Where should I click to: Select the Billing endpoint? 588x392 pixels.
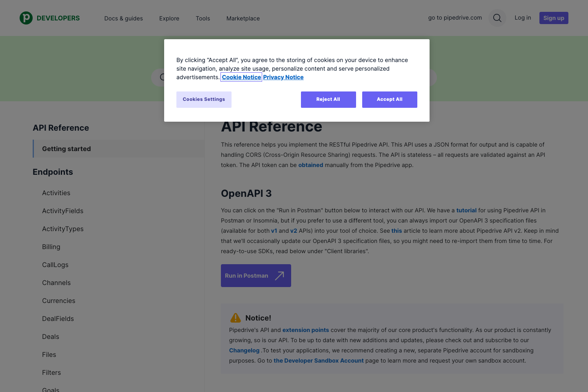51,247
